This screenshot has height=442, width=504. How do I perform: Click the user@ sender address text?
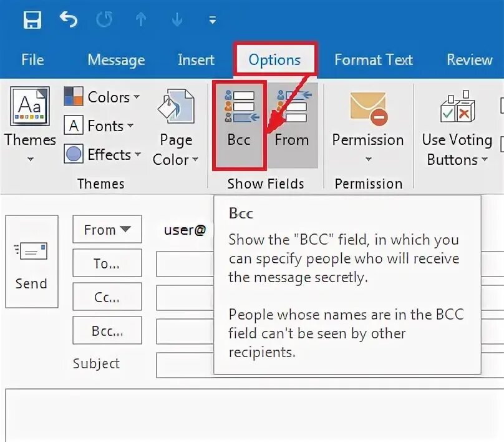(185, 230)
